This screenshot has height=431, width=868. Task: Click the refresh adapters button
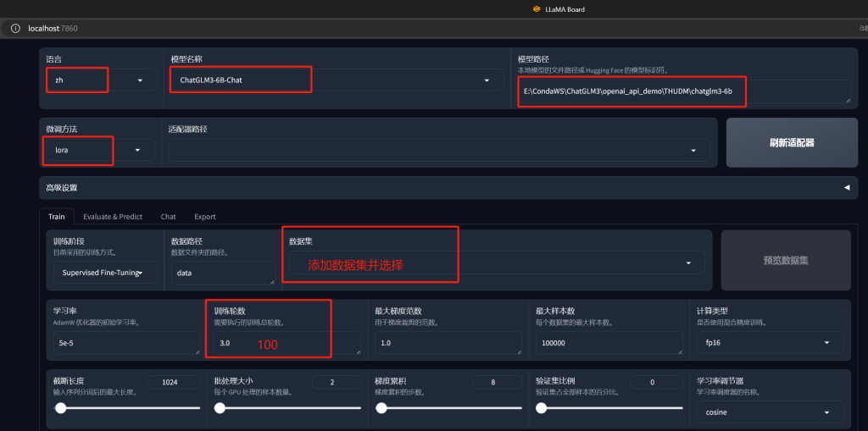pos(792,143)
